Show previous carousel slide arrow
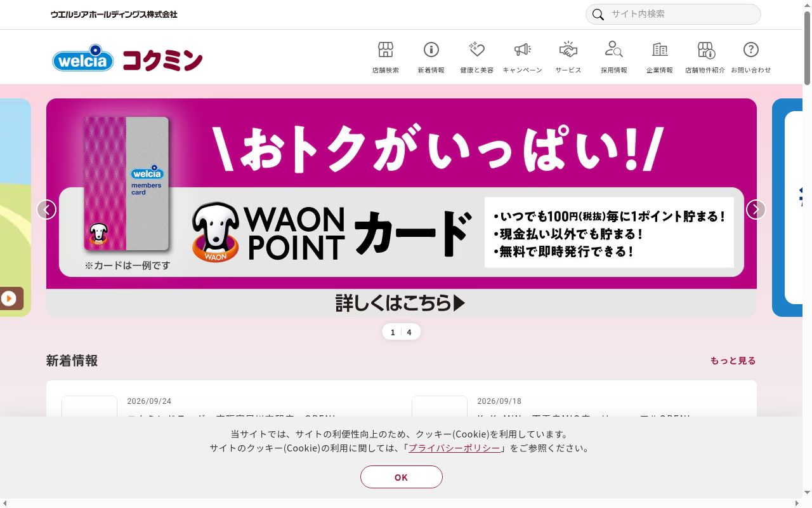 pyautogui.click(x=46, y=210)
